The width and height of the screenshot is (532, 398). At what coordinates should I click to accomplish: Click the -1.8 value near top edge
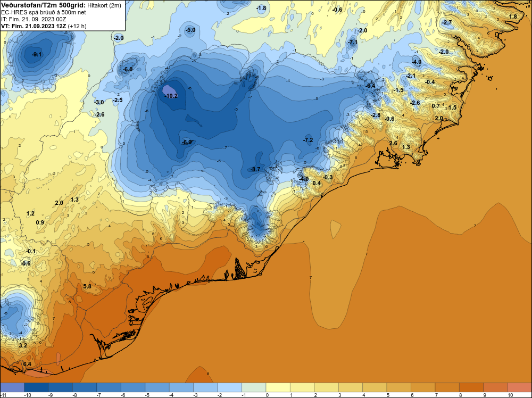pos(261,8)
